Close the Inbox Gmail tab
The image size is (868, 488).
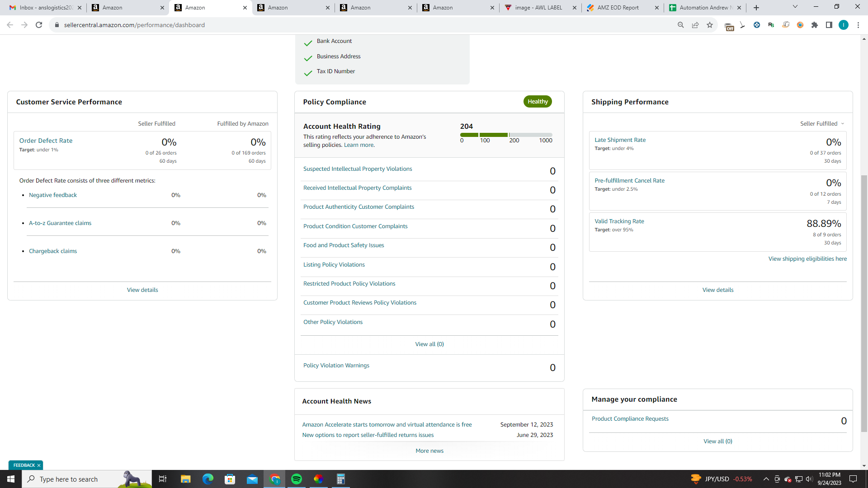(x=80, y=8)
